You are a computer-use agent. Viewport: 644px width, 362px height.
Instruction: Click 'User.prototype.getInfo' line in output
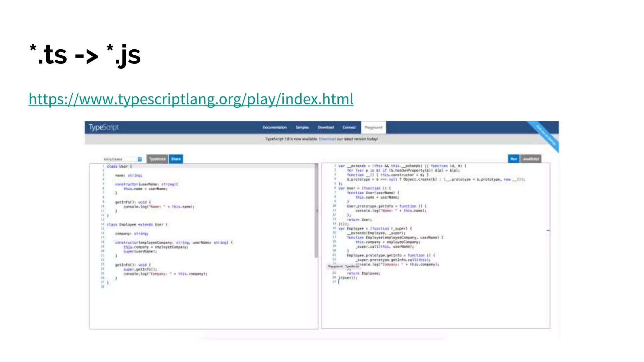[387, 206]
